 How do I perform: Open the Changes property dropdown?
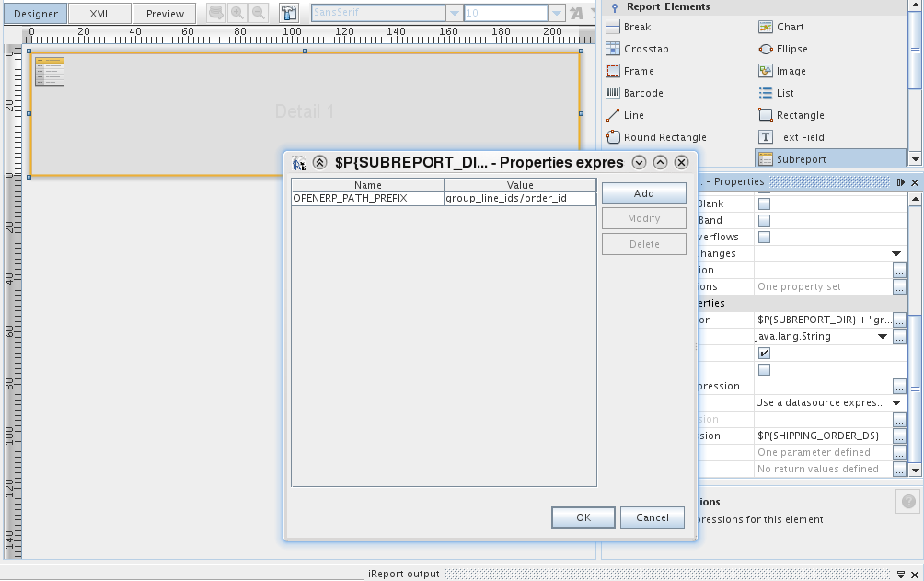click(896, 253)
